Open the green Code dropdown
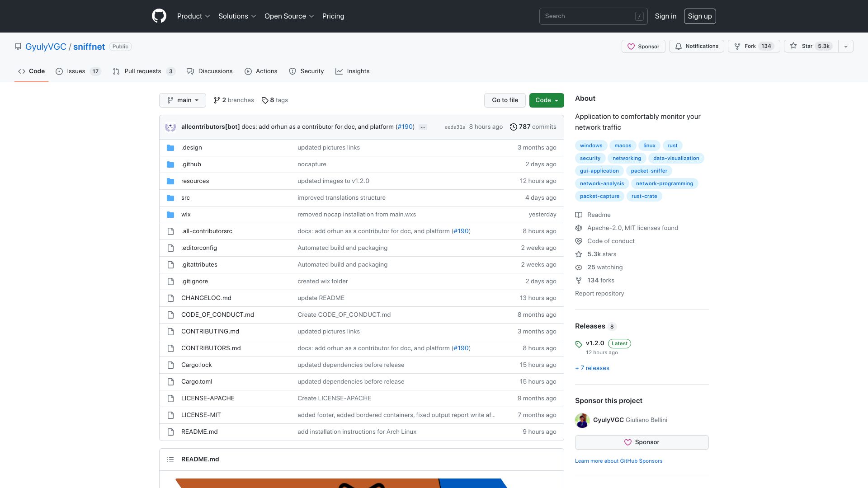 tap(547, 100)
